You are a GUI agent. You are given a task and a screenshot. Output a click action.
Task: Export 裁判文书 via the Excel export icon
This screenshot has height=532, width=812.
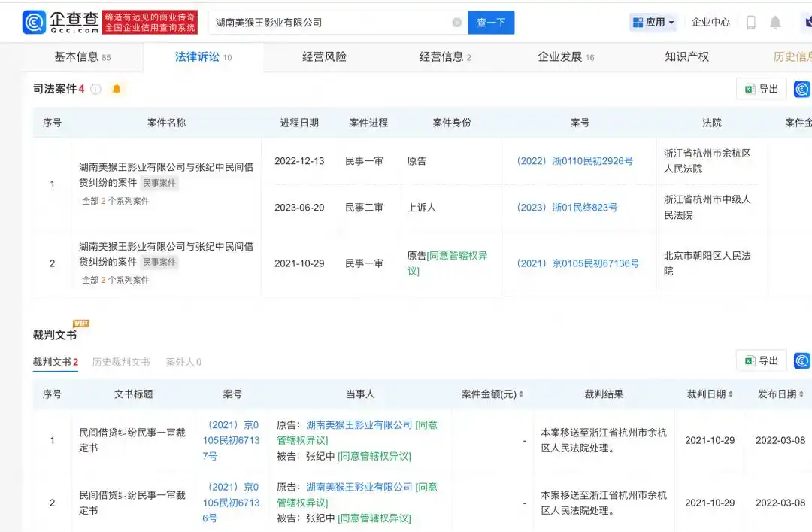[x=761, y=360]
